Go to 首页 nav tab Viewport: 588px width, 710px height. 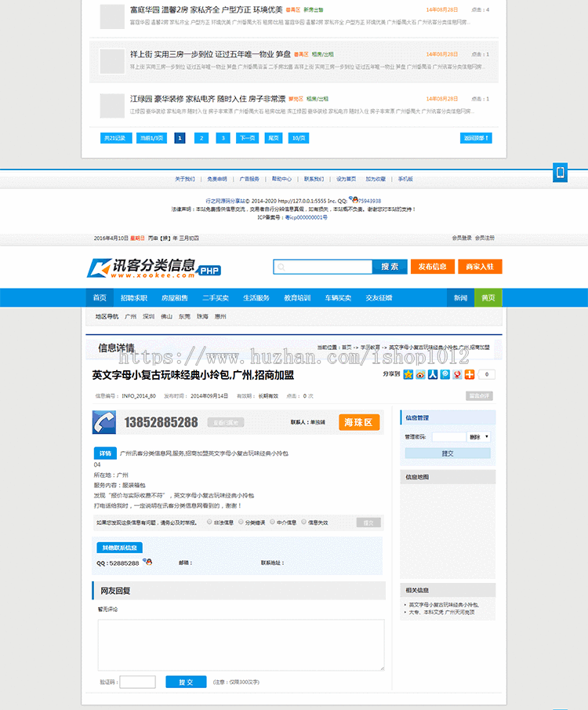pyautogui.click(x=100, y=297)
